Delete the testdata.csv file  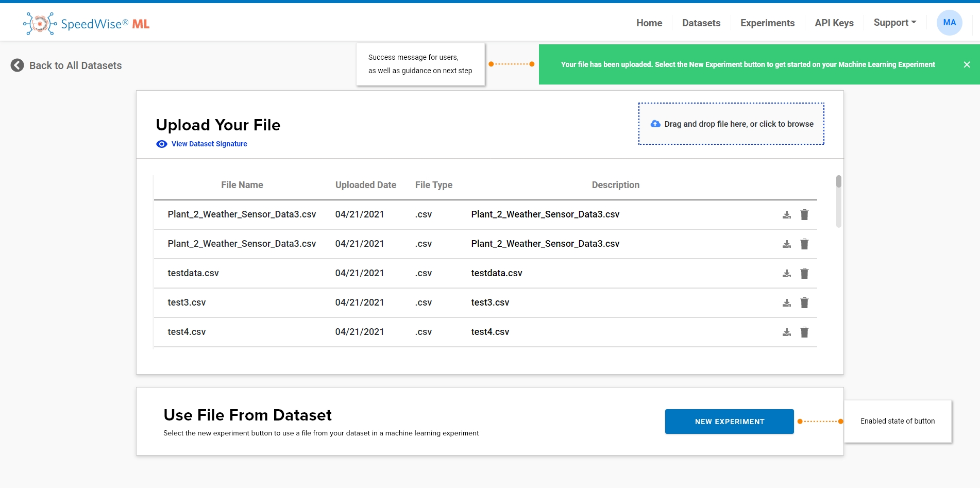804,274
